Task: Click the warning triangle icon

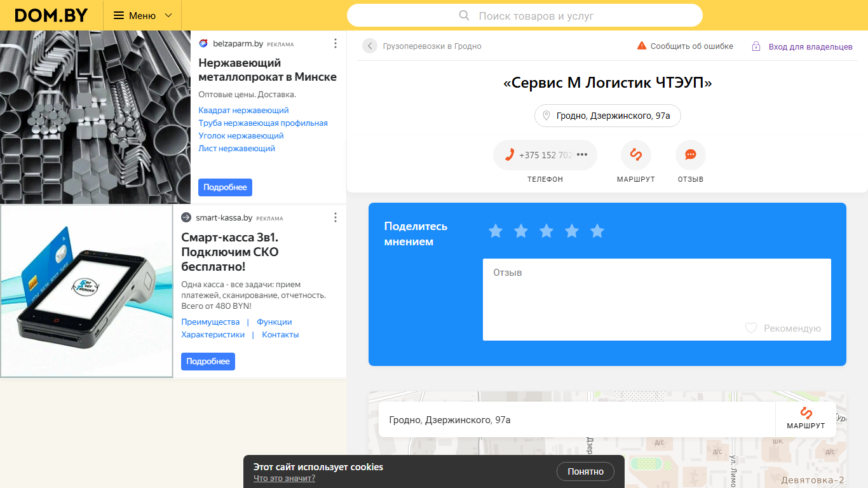Action: point(642,46)
